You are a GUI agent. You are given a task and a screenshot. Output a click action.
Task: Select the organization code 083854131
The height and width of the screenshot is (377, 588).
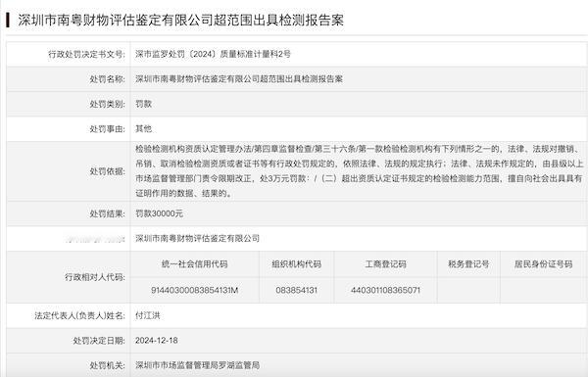click(297, 291)
